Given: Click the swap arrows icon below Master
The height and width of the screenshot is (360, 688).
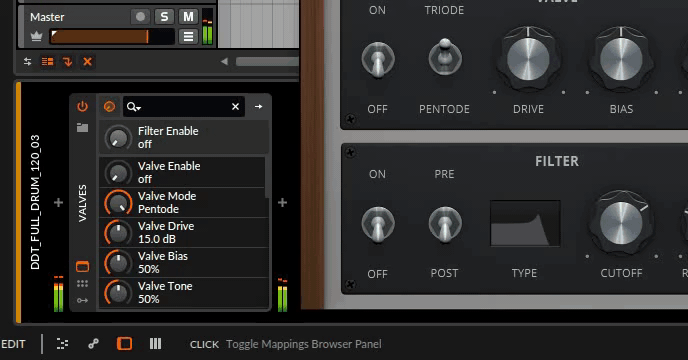Looking at the screenshot, I should click(28, 61).
